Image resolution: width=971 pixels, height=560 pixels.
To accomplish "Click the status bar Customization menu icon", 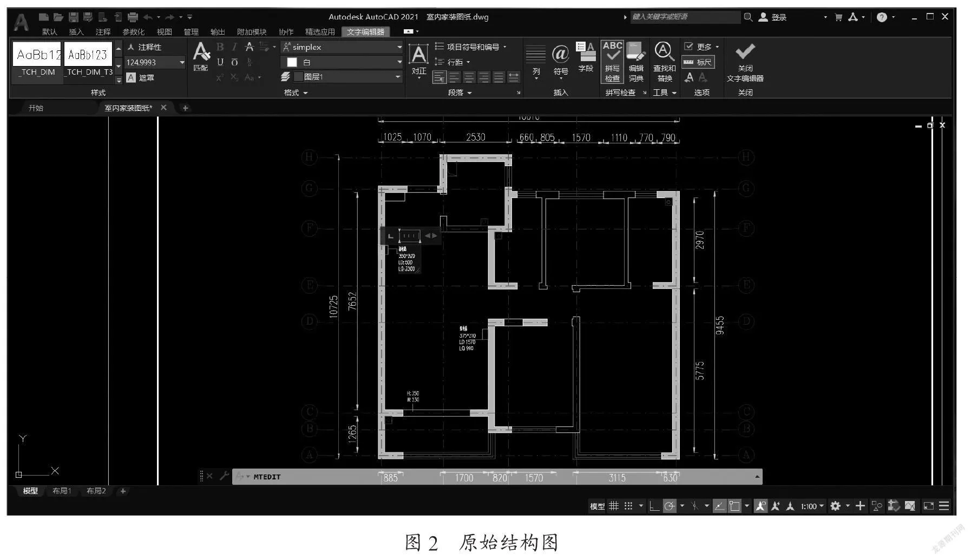I will pos(944,506).
